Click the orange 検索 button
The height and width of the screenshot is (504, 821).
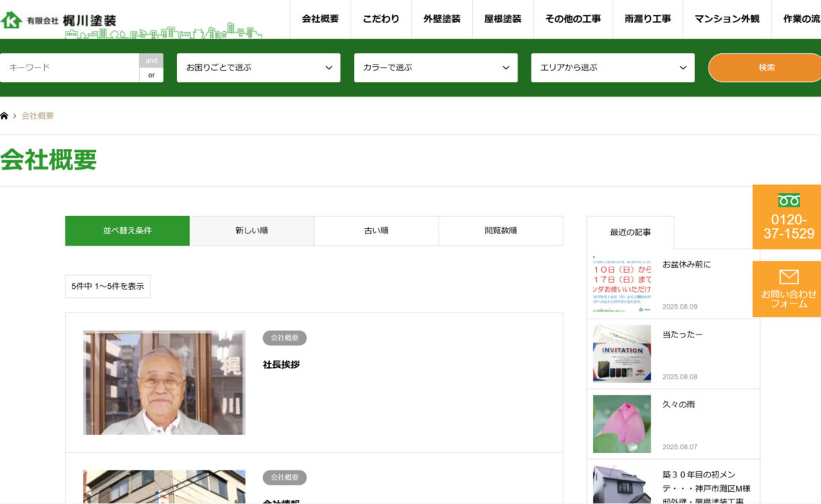pos(765,68)
